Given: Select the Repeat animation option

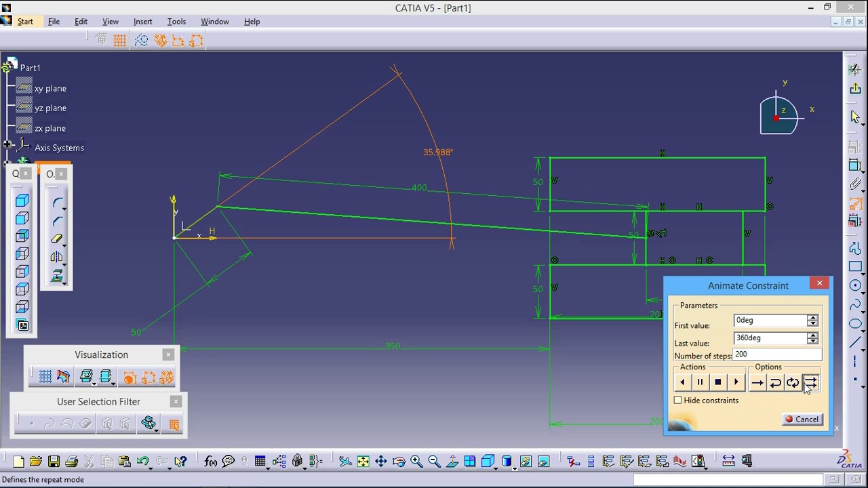Looking at the screenshot, I should click(x=810, y=383).
